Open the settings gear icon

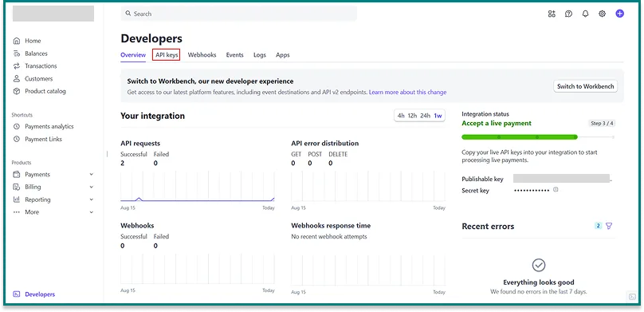[x=602, y=14]
